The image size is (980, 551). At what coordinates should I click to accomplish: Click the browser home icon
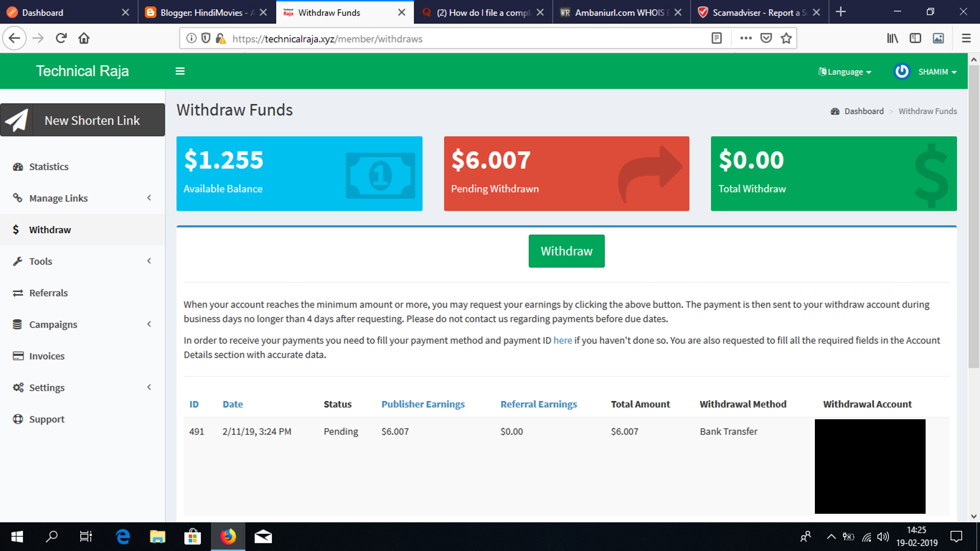pyautogui.click(x=84, y=38)
